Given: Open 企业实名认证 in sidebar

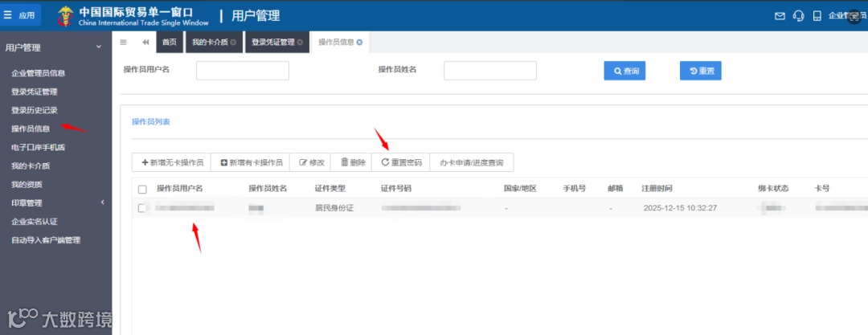Looking at the screenshot, I should [x=35, y=222].
